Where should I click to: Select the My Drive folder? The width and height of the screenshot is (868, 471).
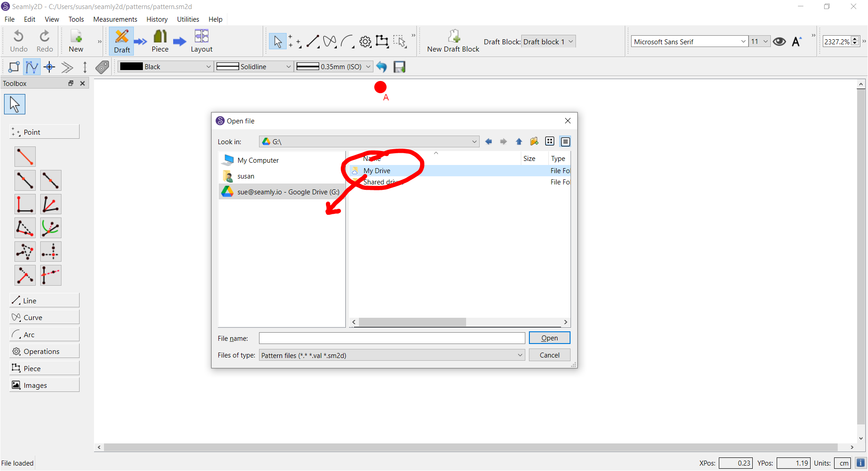click(x=377, y=171)
